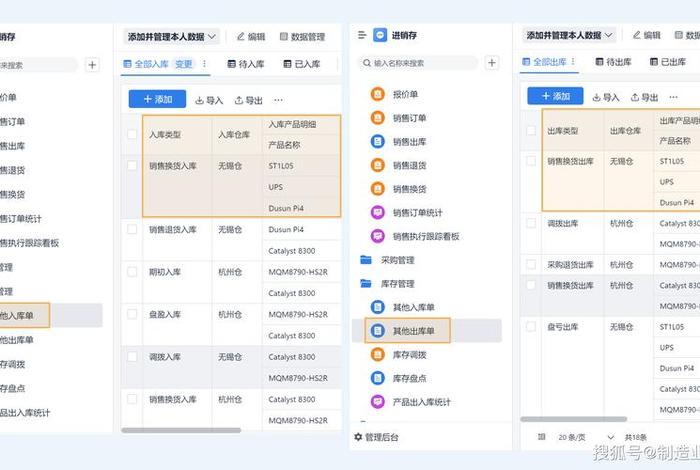
Task: Open the more options ellipsis in 入库 toolbar
Action: click(x=278, y=100)
